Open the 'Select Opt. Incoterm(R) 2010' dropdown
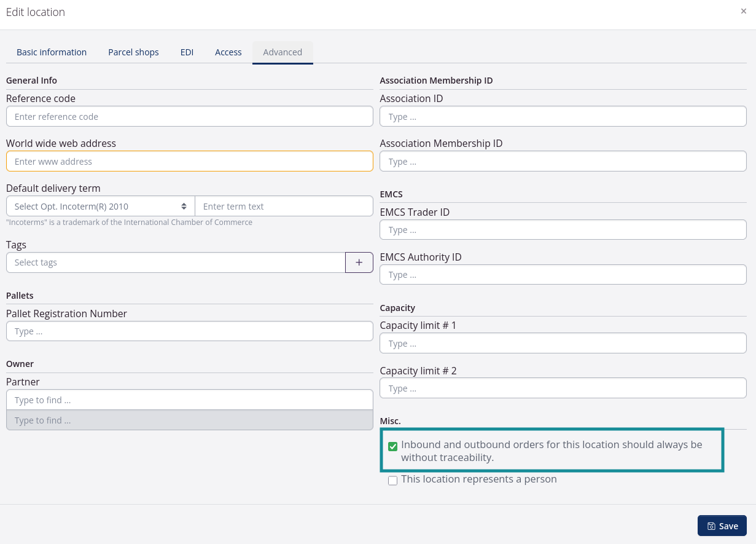Image resolution: width=756 pixels, height=544 pixels. [98, 206]
